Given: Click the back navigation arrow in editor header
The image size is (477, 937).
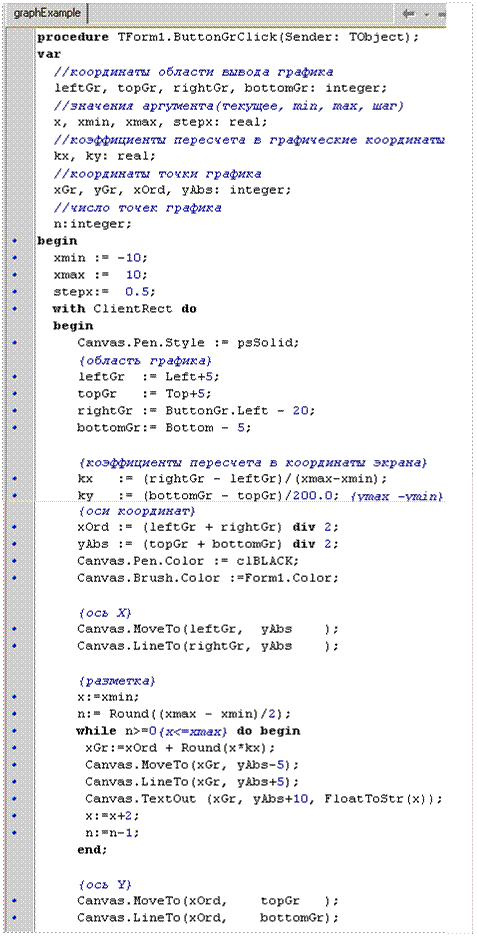Looking at the screenshot, I should [409, 13].
